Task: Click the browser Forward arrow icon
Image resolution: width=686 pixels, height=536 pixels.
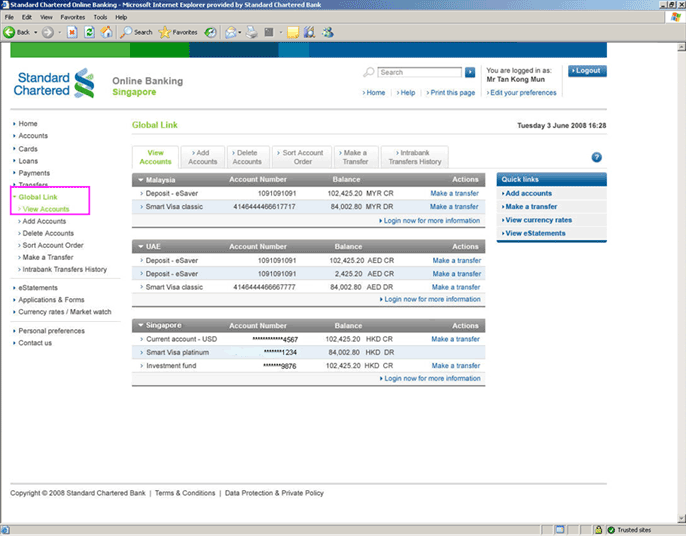Action: tap(48, 32)
